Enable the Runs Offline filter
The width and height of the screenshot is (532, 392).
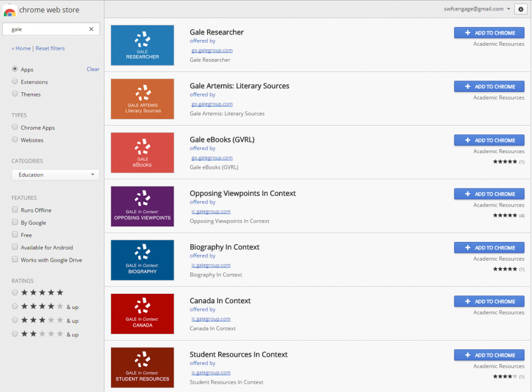click(x=15, y=210)
